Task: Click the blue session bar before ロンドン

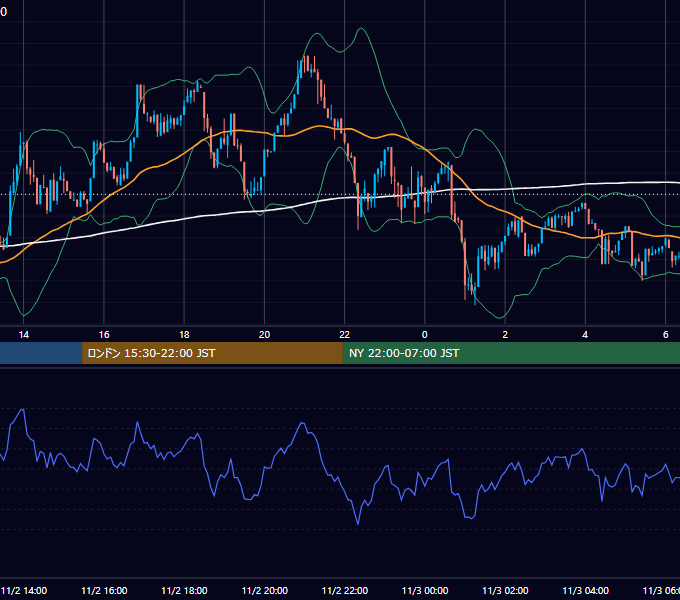Action: coord(41,353)
